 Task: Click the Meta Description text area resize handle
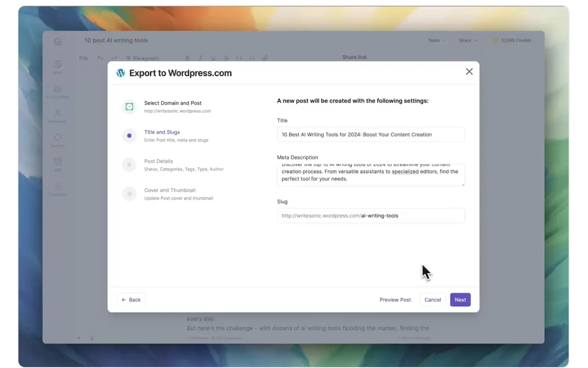[x=462, y=184]
